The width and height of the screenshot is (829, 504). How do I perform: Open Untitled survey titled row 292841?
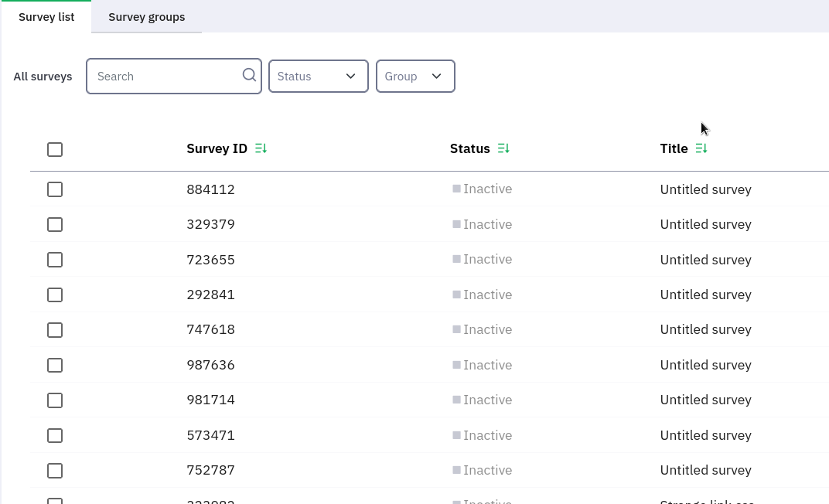[705, 295]
